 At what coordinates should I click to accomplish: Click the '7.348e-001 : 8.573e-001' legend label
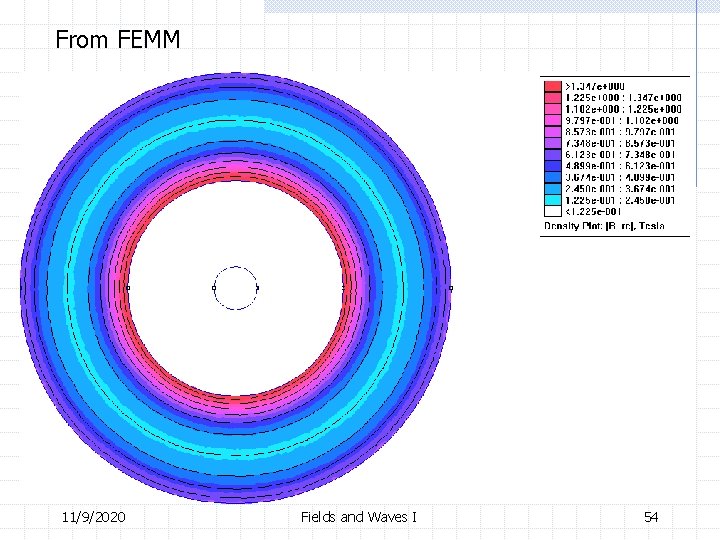(x=620, y=143)
